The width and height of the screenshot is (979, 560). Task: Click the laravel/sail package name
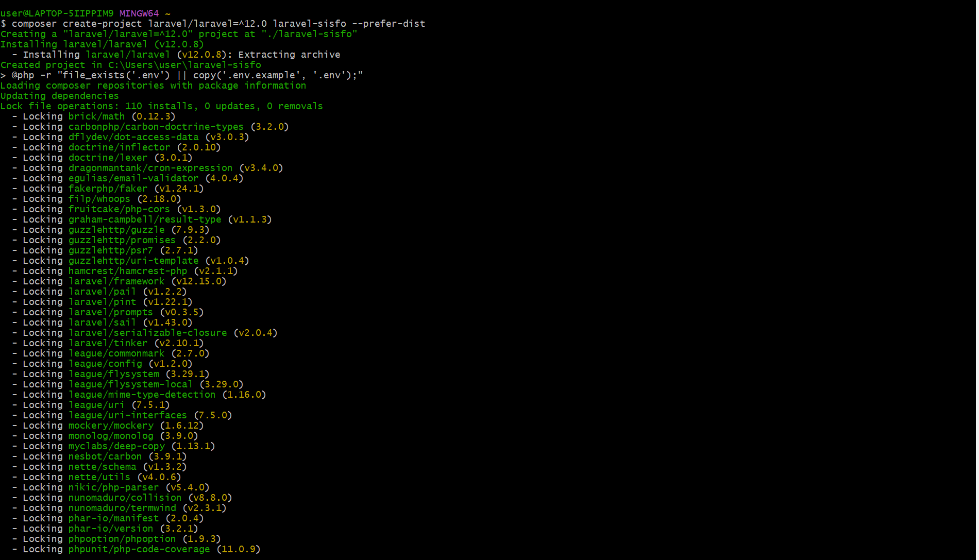click(x=102, y=323)
